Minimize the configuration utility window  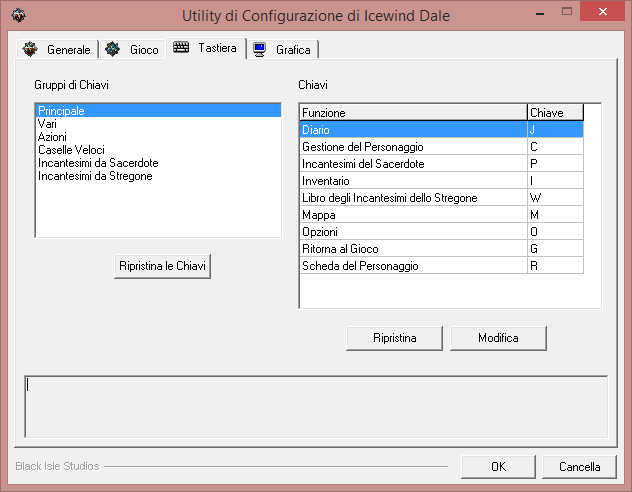coord(540,13)
